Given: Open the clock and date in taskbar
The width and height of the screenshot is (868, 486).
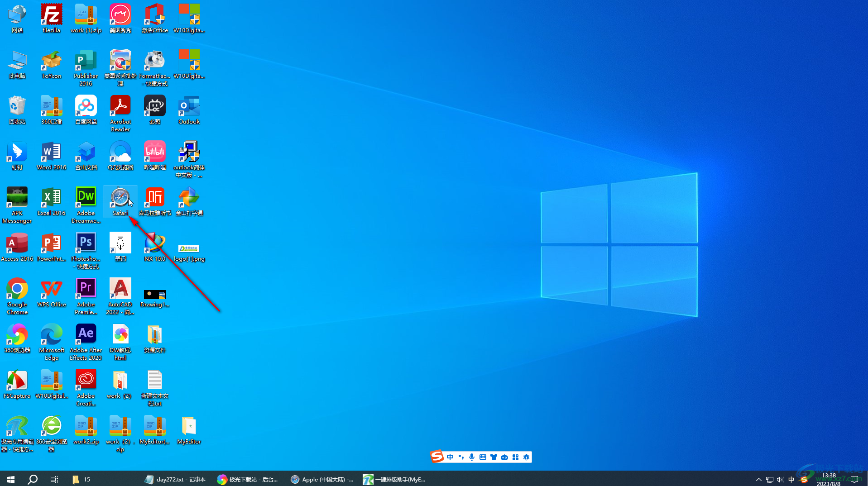Looking at the screenshot, I should pos(829,480).
